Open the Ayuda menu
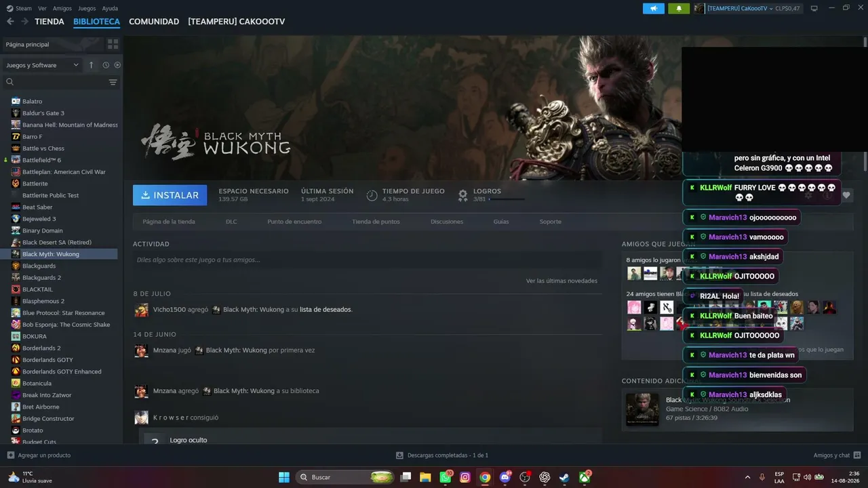Viewport: 868px width, 488px height. 110,8
